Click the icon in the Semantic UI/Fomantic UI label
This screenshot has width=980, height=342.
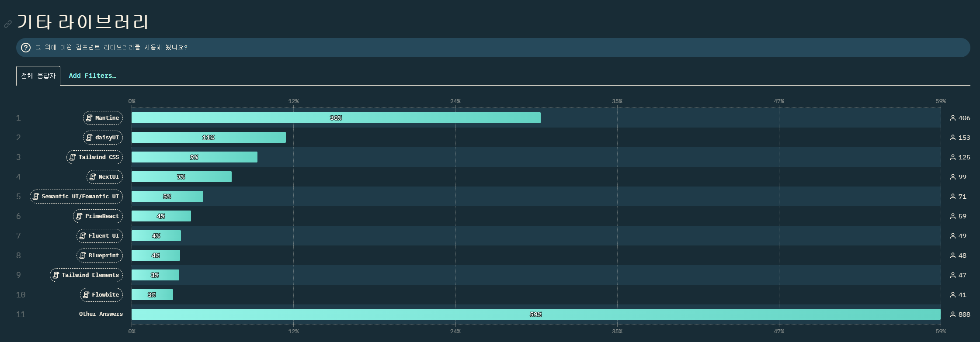pos(36,197)
